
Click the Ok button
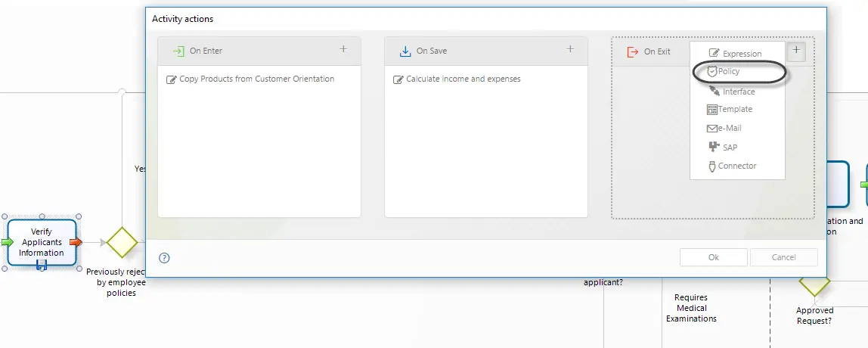coord(714,257)
